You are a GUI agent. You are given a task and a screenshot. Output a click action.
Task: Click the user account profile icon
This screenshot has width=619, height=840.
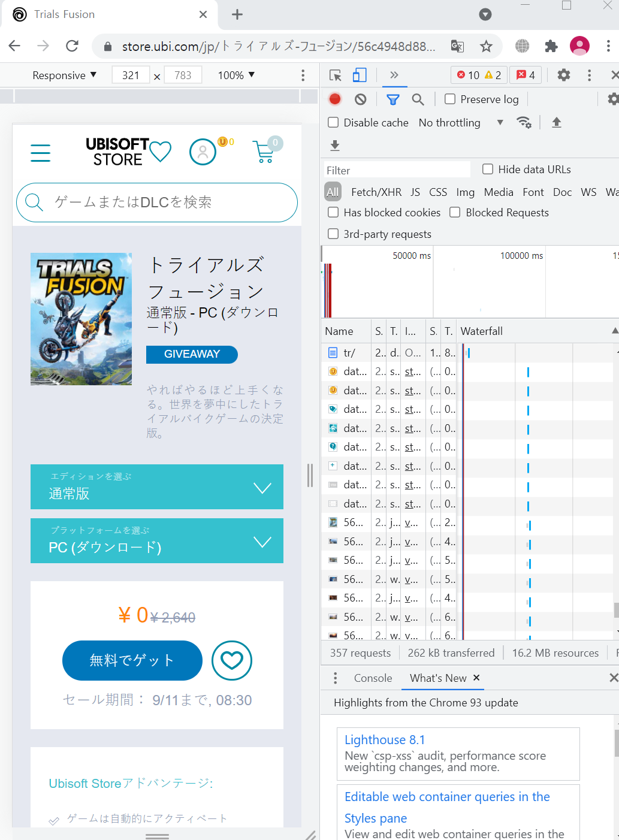coord(203,152)
